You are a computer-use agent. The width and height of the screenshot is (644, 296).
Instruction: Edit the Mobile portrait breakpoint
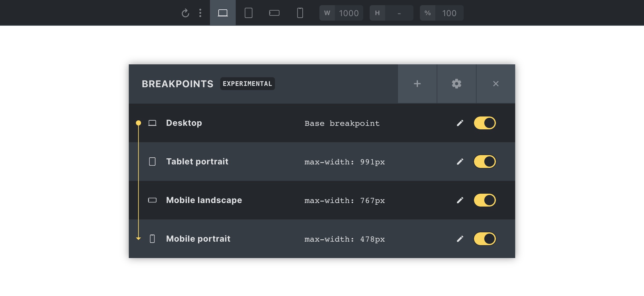460,239
